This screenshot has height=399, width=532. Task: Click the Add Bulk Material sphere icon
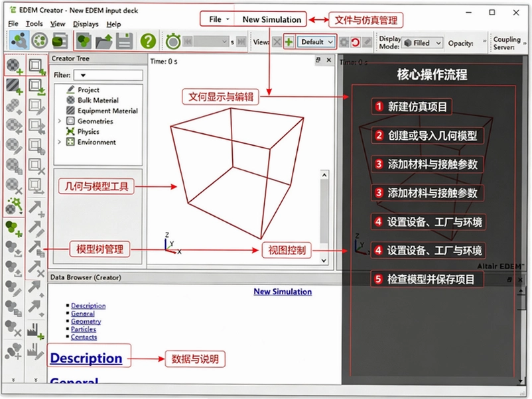[15, 66]
